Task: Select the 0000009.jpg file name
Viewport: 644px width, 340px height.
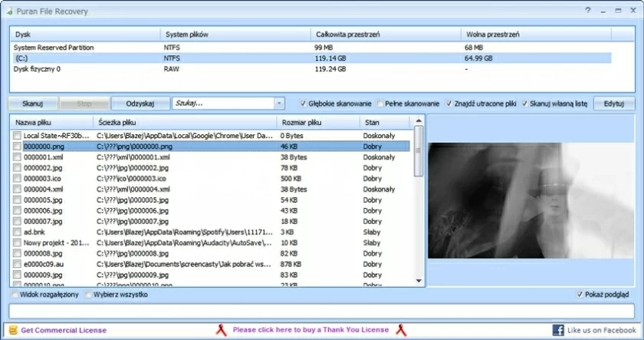Action: [x=43, y=275]
